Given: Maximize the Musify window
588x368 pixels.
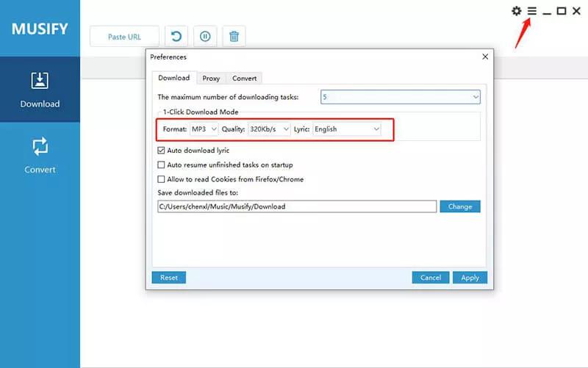Looking at the screenshot, I should tap(562, 11).
